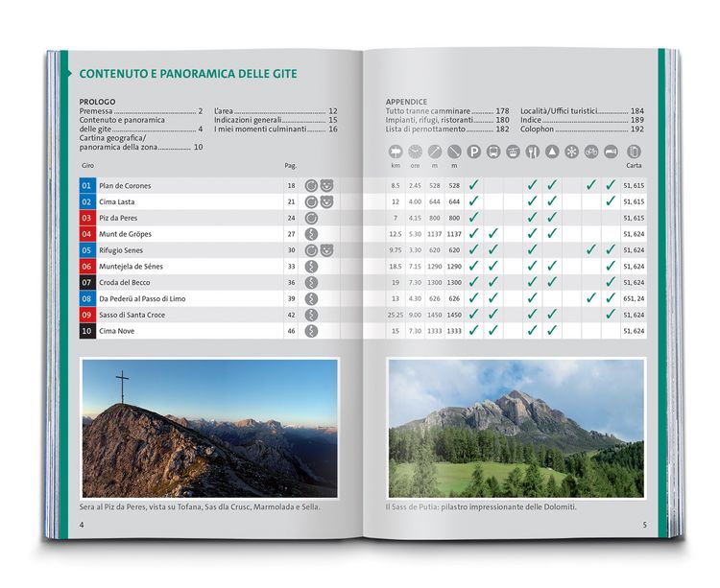This screenshot has width=720, height=588.
Task: Click the restaurant checkmark in the 9.75 km row
Action: [532, 249]
